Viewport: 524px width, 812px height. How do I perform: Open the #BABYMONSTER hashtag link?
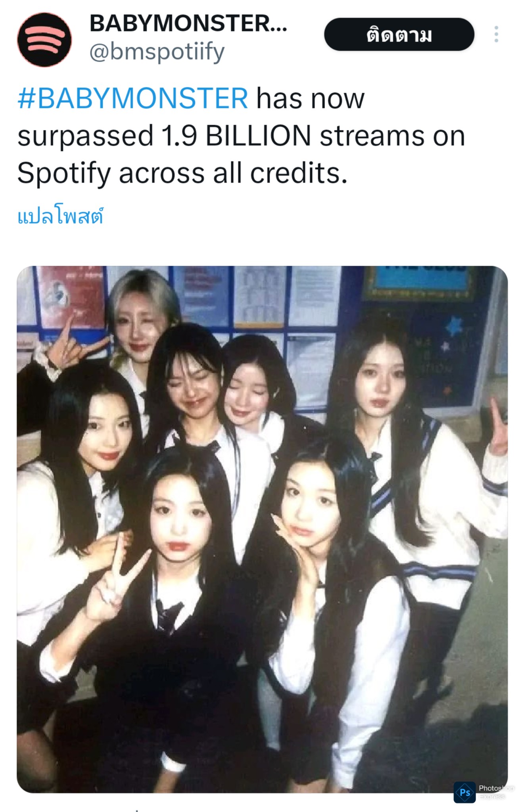tap(133, 98)
